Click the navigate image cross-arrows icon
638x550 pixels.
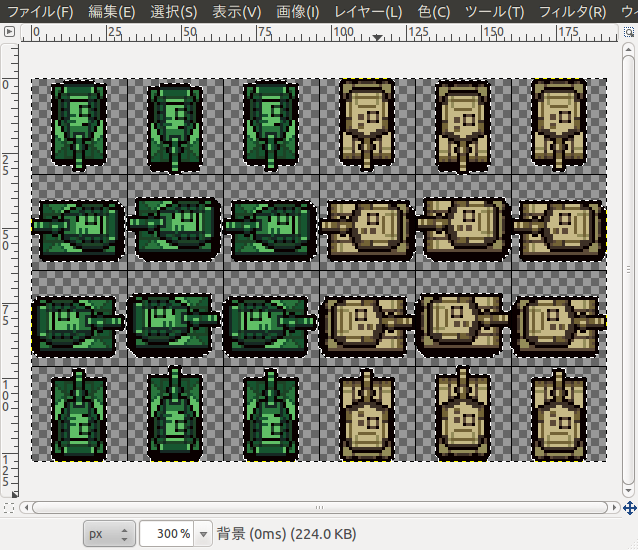click(629, 508)
